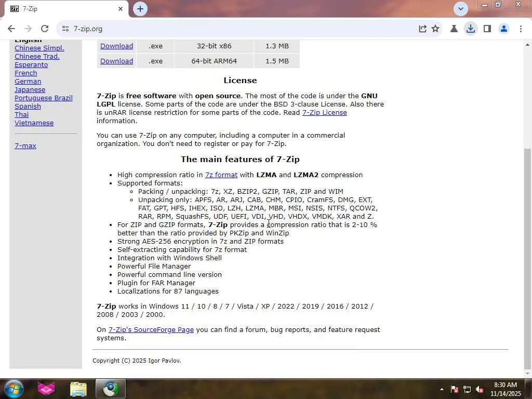This screenshot has width=532, height=399.
Task: Open 7-Zip's SourceForge Page link
Action: tap(151, 330)
